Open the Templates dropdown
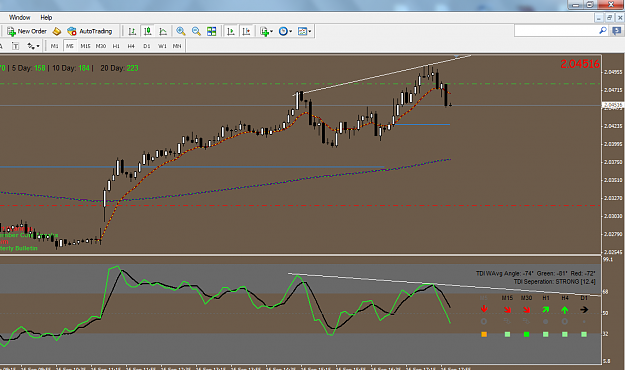Viewport: 625px width, 370px height. point(305,31)
